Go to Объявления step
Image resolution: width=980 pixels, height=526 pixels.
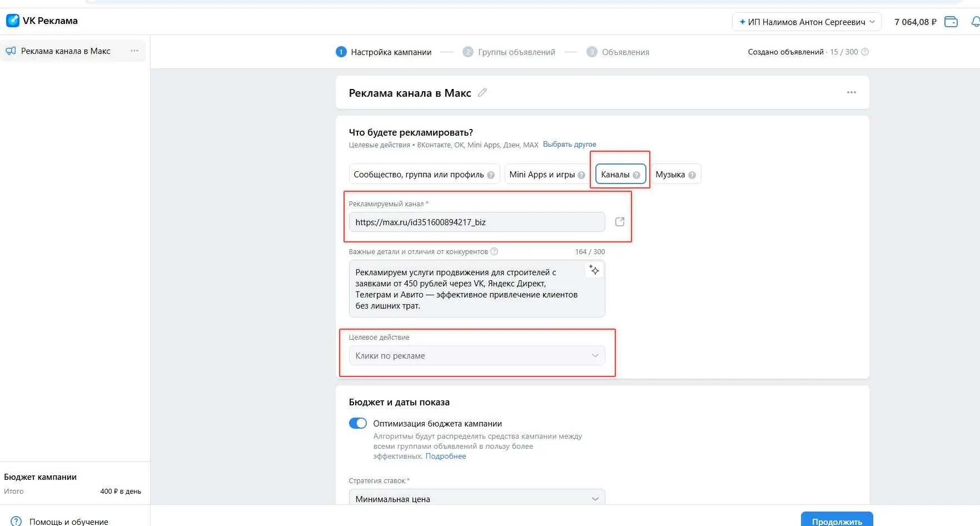coord(625,52)
